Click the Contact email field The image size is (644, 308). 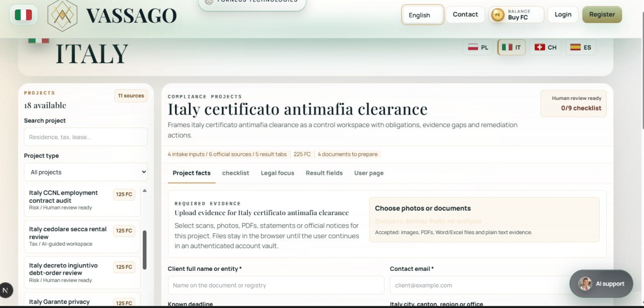coord(498,285)
